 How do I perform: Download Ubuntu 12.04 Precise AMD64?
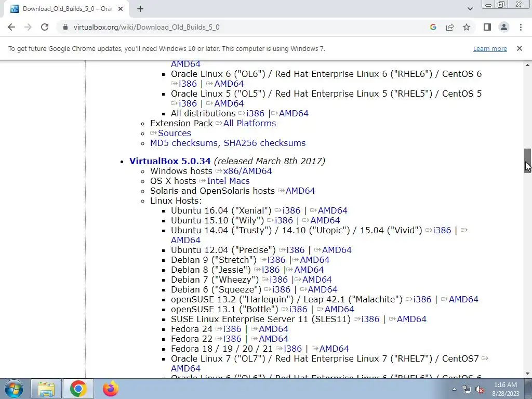[x=337, y=250]
